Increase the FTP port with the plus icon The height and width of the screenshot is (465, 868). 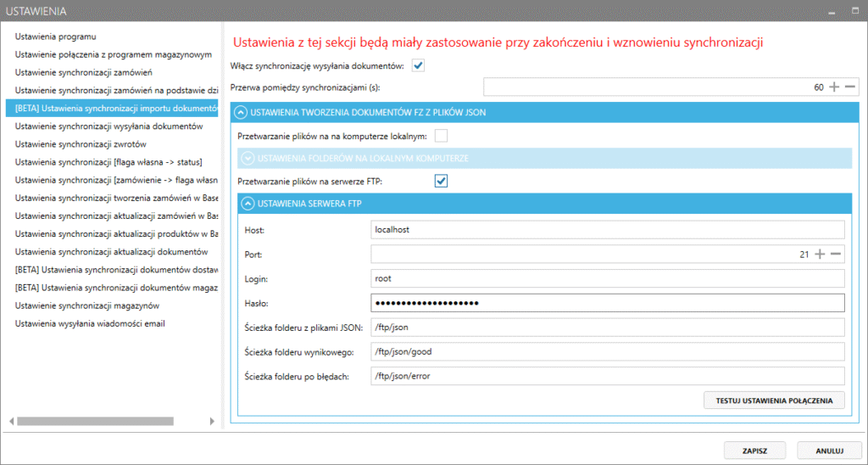tap(820, 255)
